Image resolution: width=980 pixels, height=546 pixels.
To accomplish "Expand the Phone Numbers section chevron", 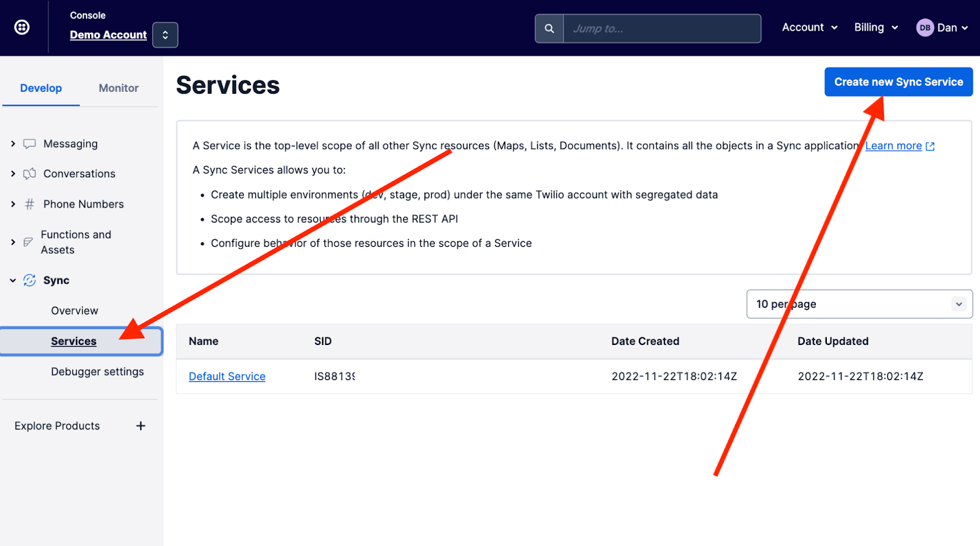I will pos(13,204).
